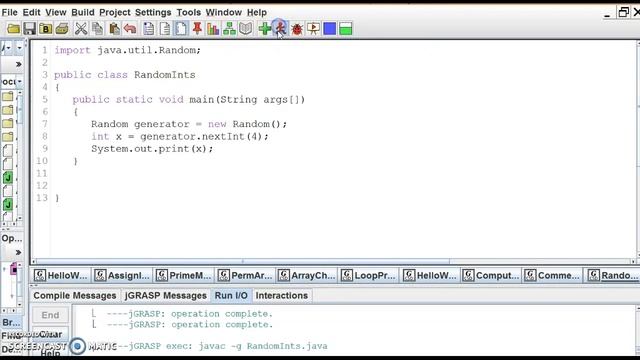Cut selection with the scissors icon
Screen dimensions: 640x360
[81, 29]
